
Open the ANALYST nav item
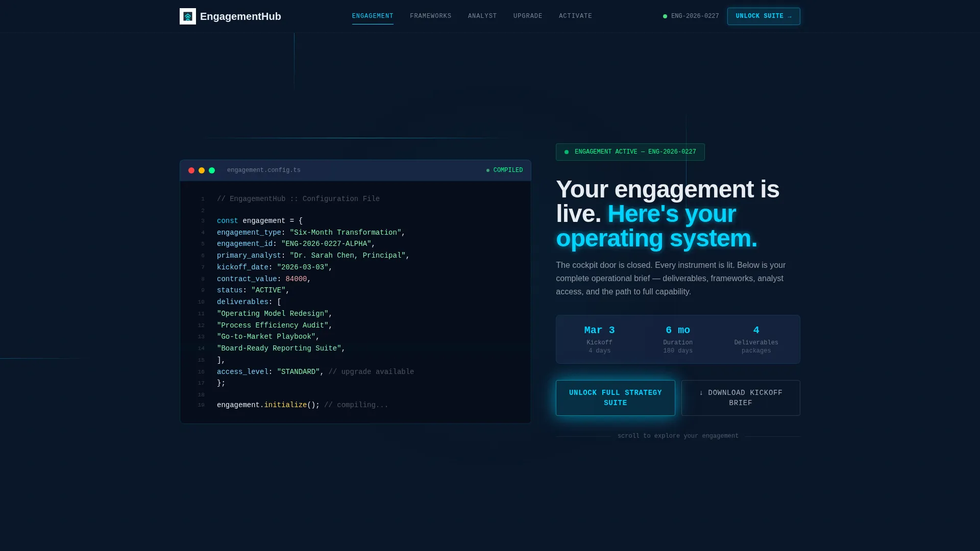[482, 16]
